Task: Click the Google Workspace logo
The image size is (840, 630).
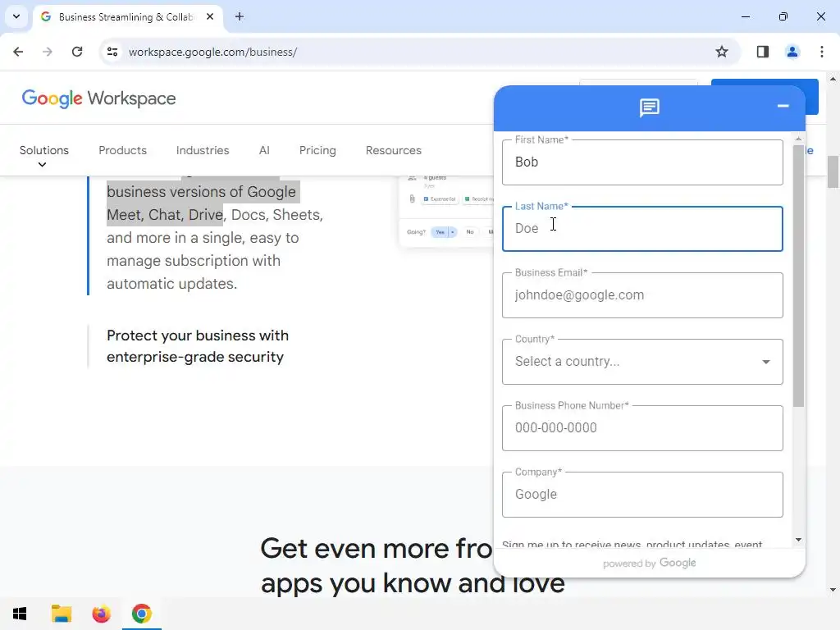Action: point(98,98)
